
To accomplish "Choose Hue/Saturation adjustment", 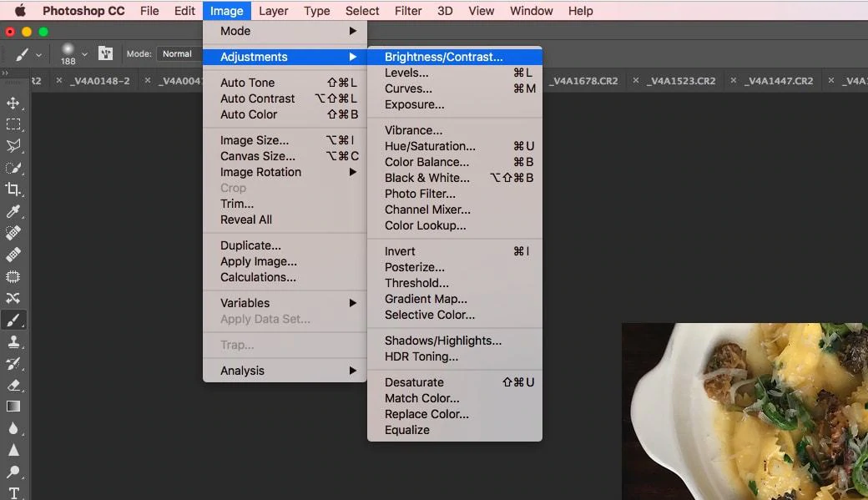I will click(455, 146).
